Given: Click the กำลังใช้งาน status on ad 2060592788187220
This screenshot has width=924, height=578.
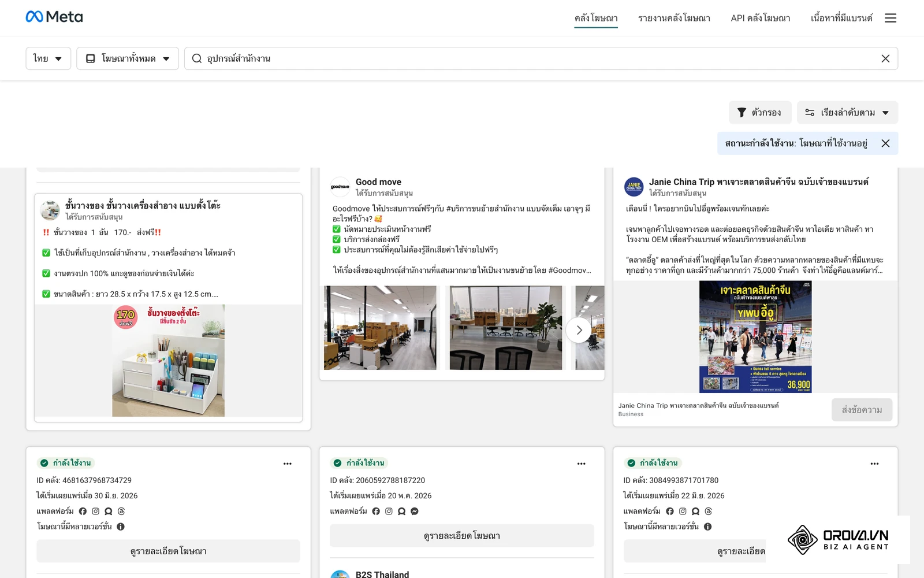Looking at the screenshot, I should click(x=359, y=463).
